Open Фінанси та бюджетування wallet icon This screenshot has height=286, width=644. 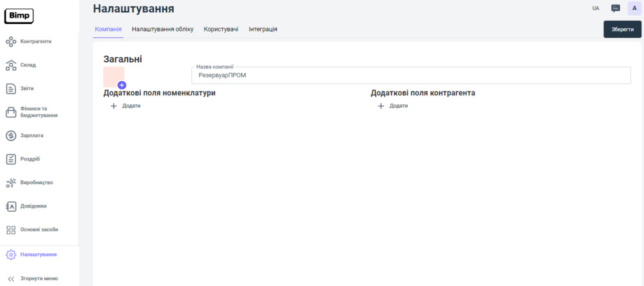click(11, 112)
